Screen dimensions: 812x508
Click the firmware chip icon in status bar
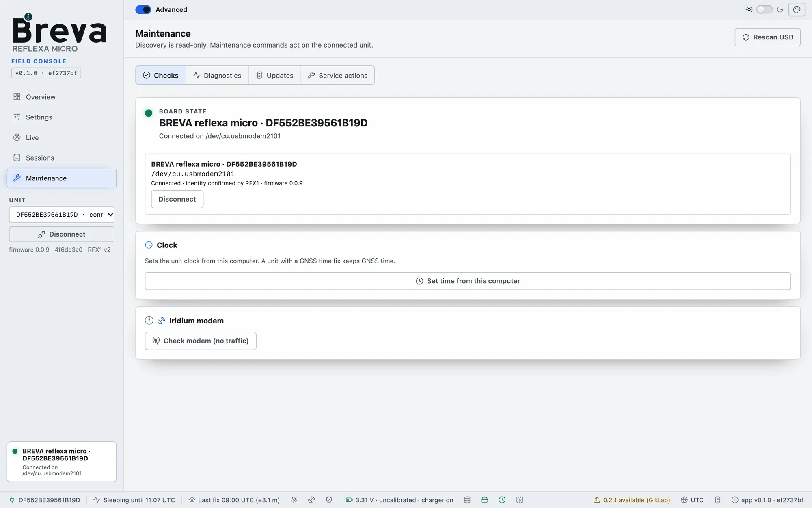718,500
